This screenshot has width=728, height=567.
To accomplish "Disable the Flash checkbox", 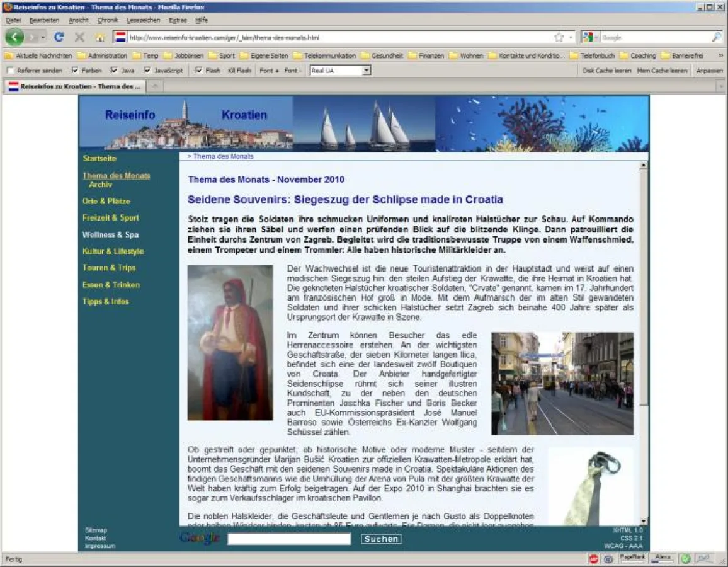I will (x=198, y=71).
